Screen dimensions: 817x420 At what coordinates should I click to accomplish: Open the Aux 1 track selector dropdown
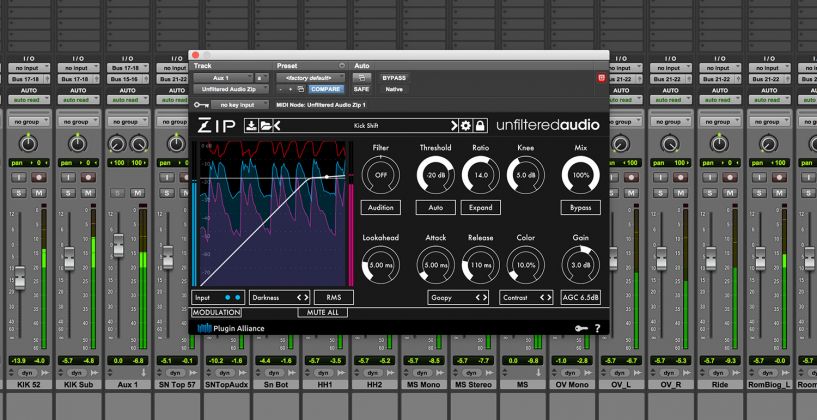(x=224, y=78)
